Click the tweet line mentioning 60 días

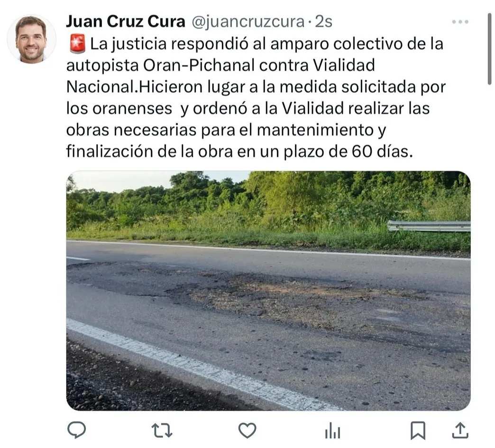[239, 151]
